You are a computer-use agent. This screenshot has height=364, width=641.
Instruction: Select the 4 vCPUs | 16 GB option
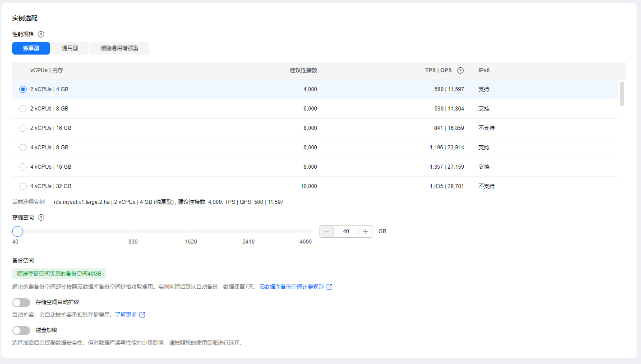23,167
